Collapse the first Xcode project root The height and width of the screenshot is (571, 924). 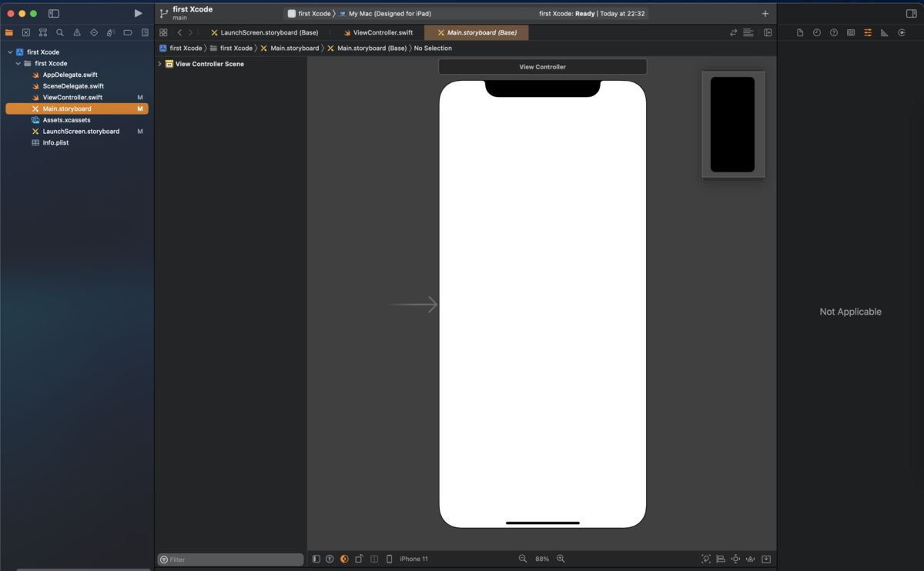click(x=10, y=52)
